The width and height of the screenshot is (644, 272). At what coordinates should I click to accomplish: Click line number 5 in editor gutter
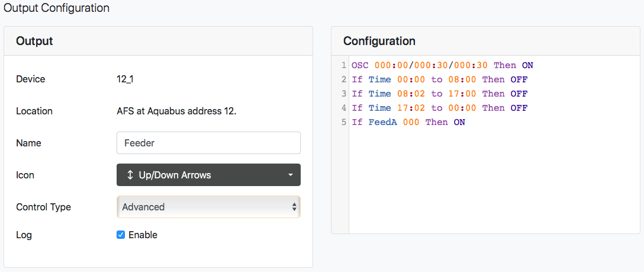(x=344, y=122)
